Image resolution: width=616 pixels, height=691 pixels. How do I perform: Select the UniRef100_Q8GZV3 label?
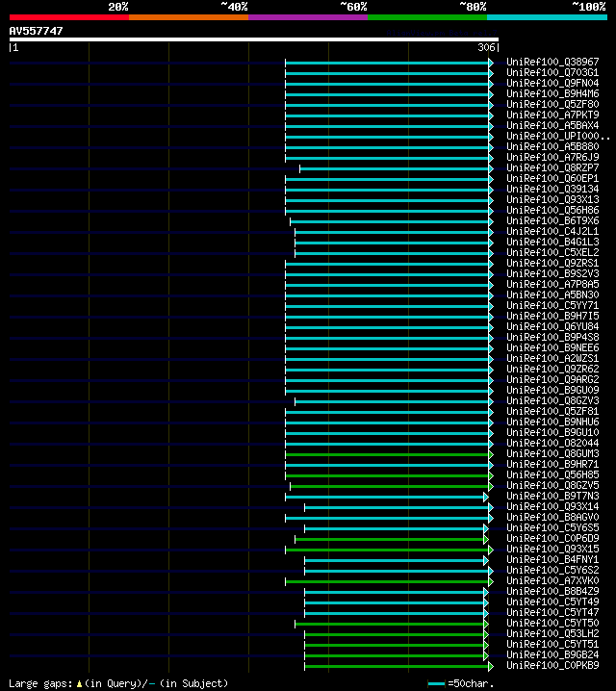[552, 400]
